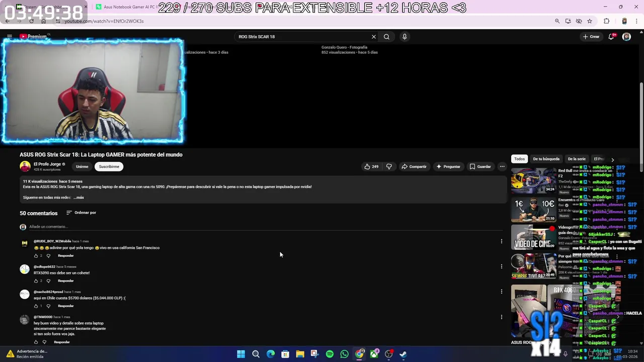
Task: Bookmark page with the star icon
Action: (x=590, y=21)
